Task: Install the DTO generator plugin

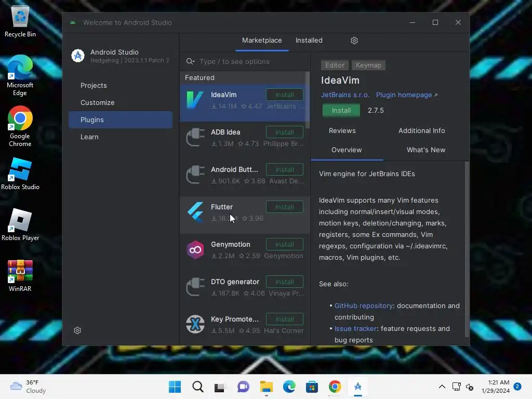Action: click(284, 282)
